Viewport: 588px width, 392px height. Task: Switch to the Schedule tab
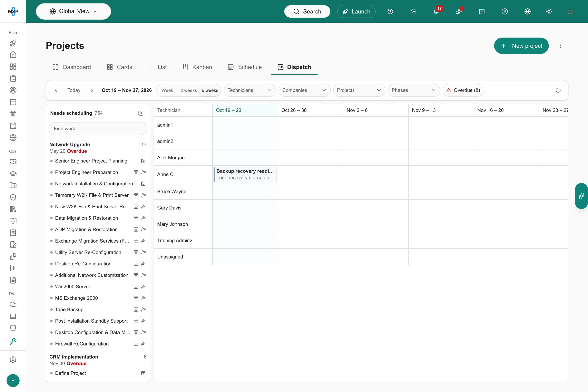click(x=245, y=67)
